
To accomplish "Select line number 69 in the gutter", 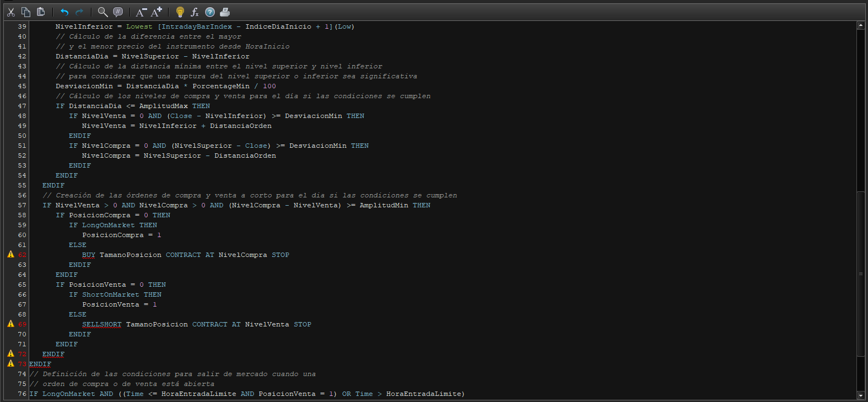I will point(22,324).
